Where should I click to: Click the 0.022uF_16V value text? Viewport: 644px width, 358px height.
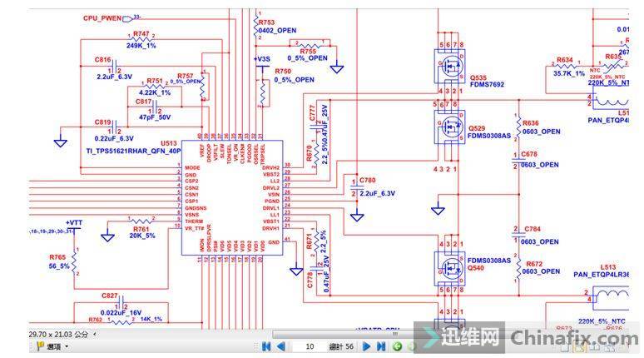pos(121,313)
